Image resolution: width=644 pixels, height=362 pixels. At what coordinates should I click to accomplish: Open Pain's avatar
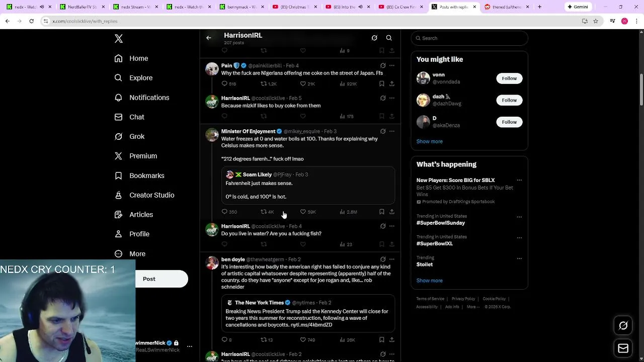(212, 69)
